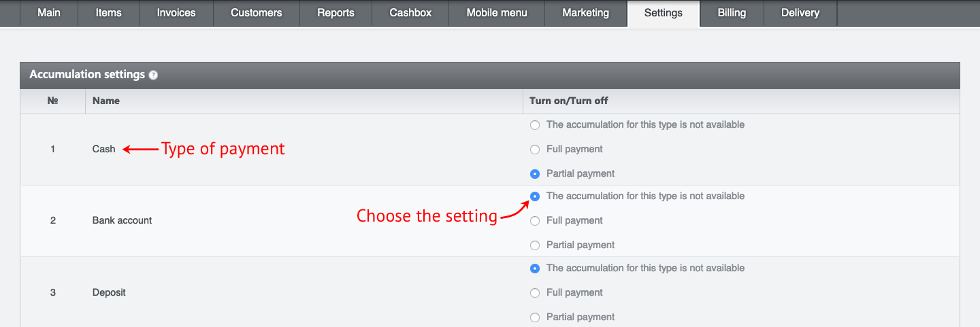Viewport: 980px width, 327px height.
Task: Choose accumulation not available for Cash
Action: 535,125
